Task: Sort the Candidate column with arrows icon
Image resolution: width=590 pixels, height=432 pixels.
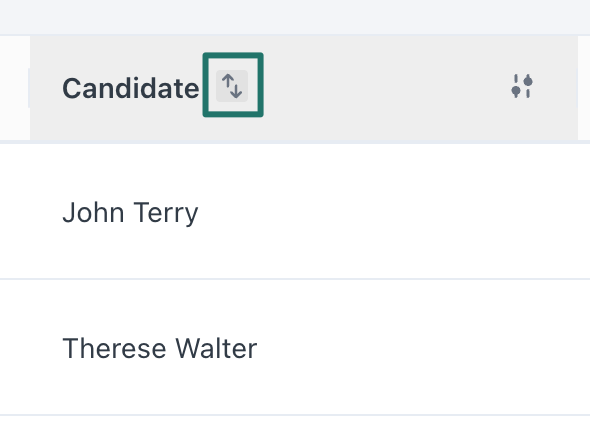Action: [x=232, y=86]
